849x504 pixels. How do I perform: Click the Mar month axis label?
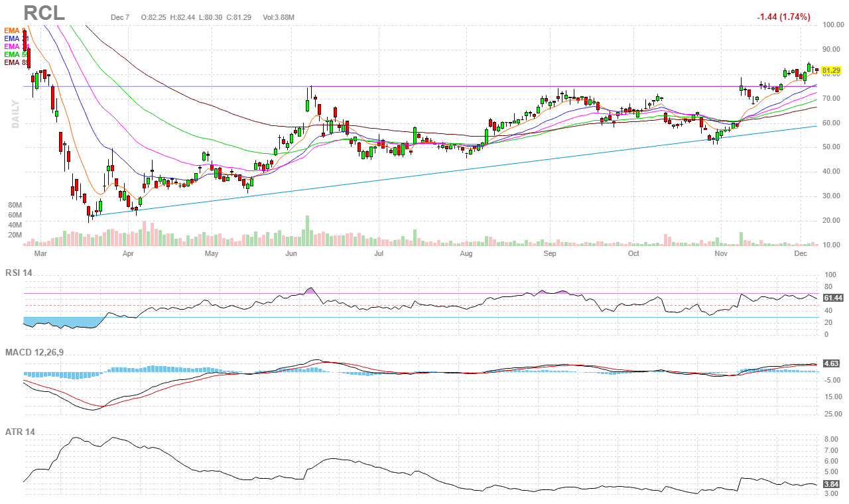(x=40, y=253)
